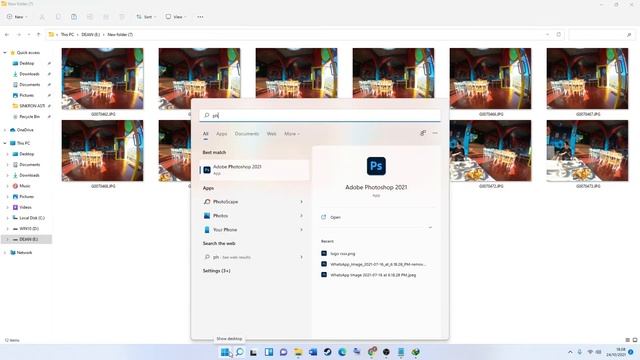Launch Steam from the taskbar
This screenshot has width=640, height=360.
coord(327,352)
